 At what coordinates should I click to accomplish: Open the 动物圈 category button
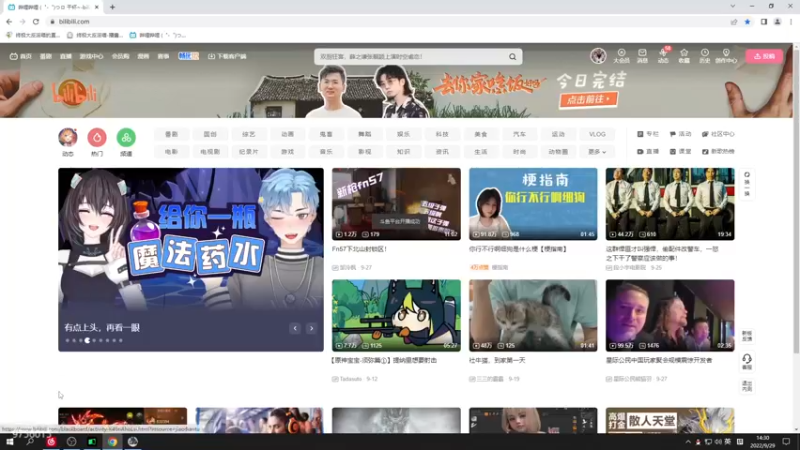558,152
